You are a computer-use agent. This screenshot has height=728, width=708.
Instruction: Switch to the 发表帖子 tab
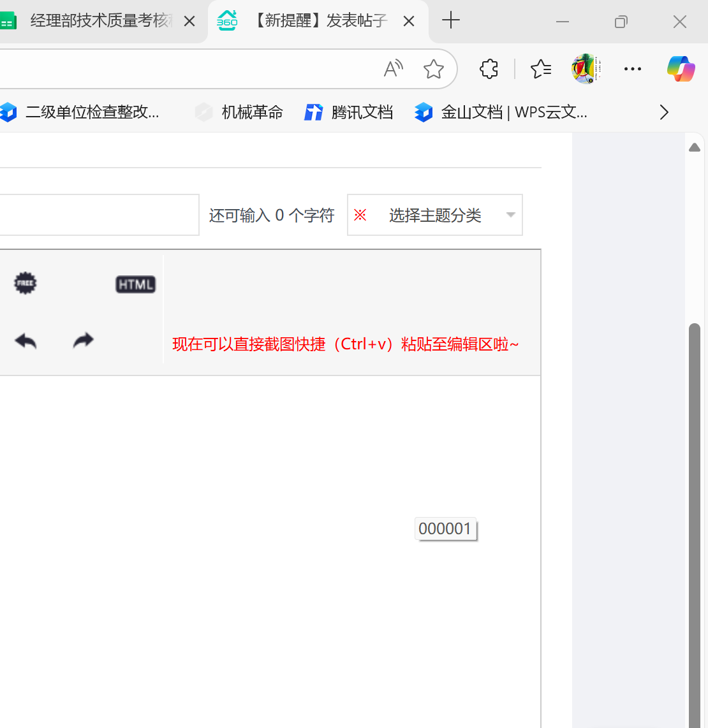click(x=319, y=20)
